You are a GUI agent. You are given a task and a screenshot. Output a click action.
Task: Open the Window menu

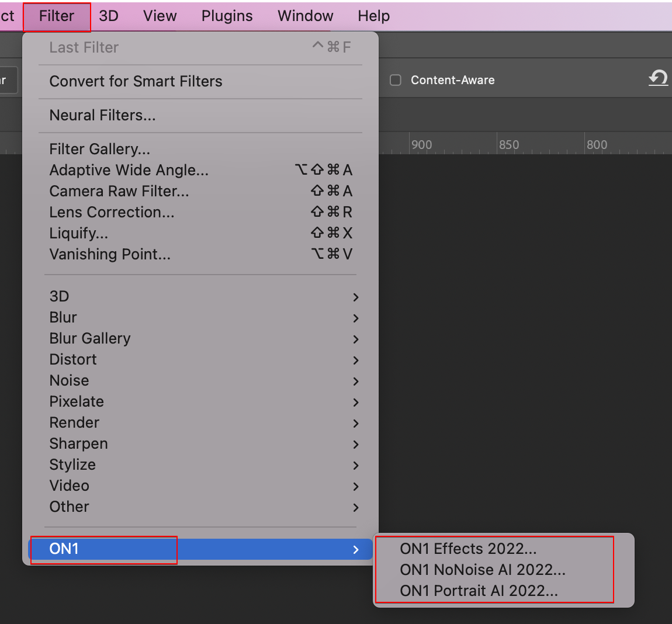305,16
